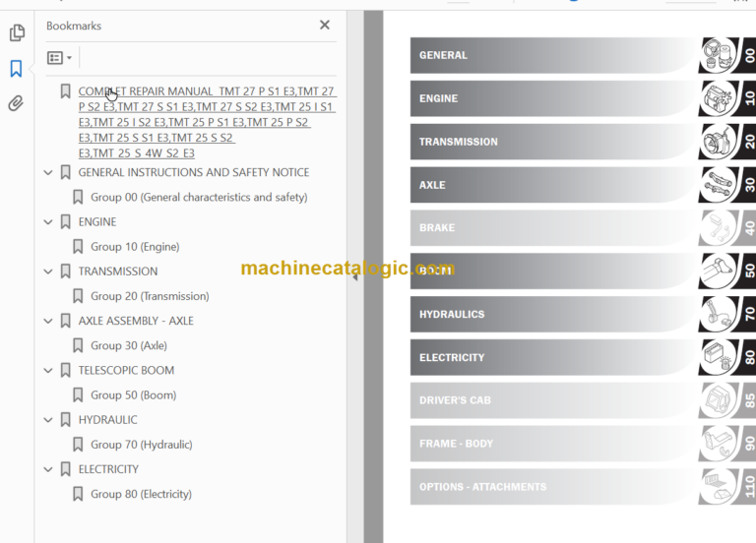Collapse the GENERAL INSTRUCTIONS AND SAFETY NOTICE bookmark
Image resolution: width=756 pixels, height=543 pixels.
[48, 172]
